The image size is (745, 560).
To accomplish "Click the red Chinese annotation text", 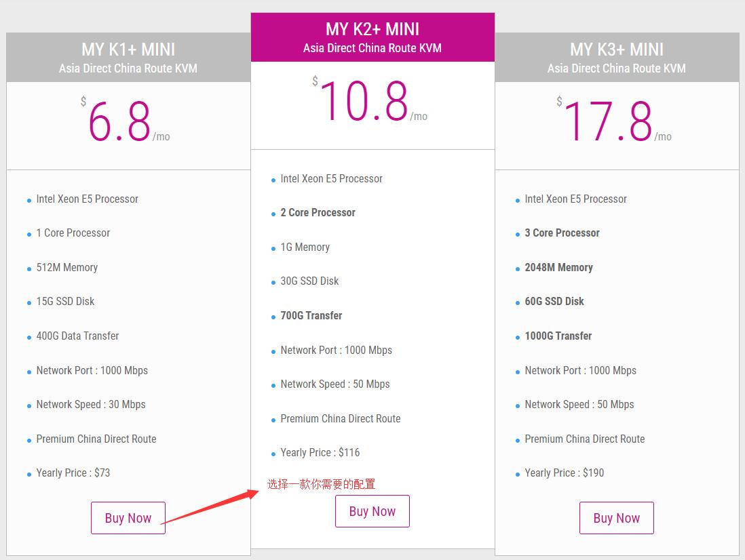I will (x=321, y=484).
